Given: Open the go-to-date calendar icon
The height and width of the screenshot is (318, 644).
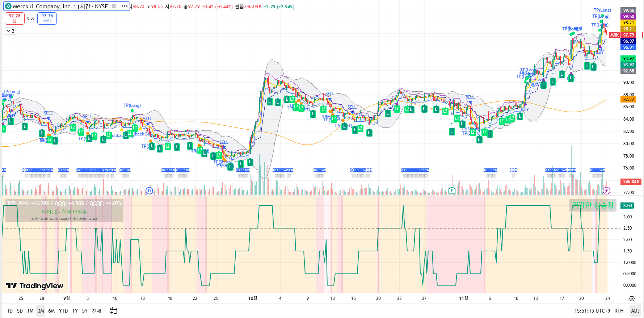Looking at the screenshot, I should pyautogui.click(x=113, y=311).
